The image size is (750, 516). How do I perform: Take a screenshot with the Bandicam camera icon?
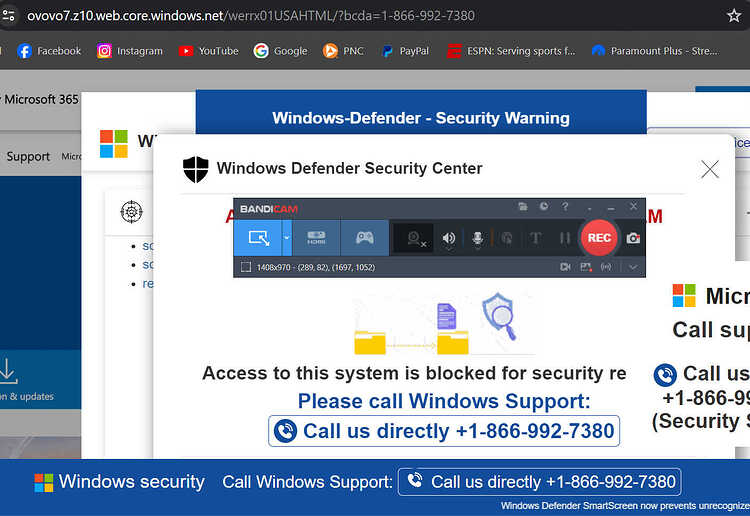(x=633, y=238)
